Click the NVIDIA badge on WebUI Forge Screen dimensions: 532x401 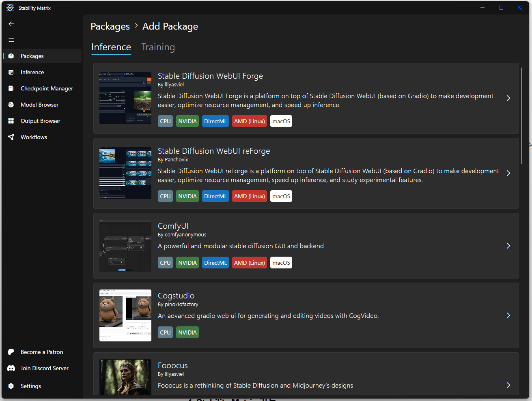tap(187, 121)
